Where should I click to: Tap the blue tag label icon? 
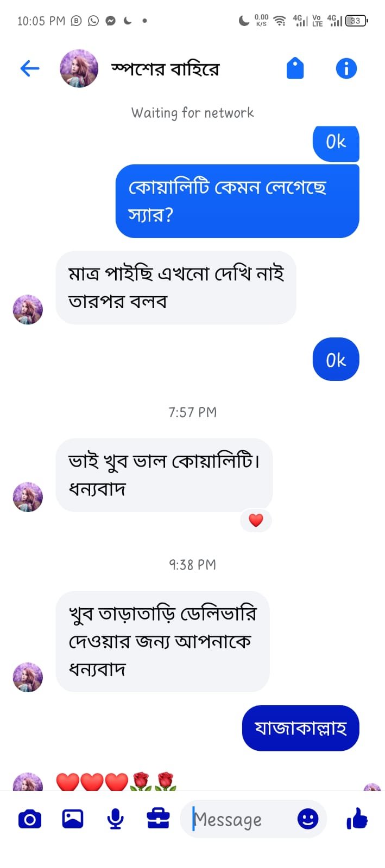295,68
